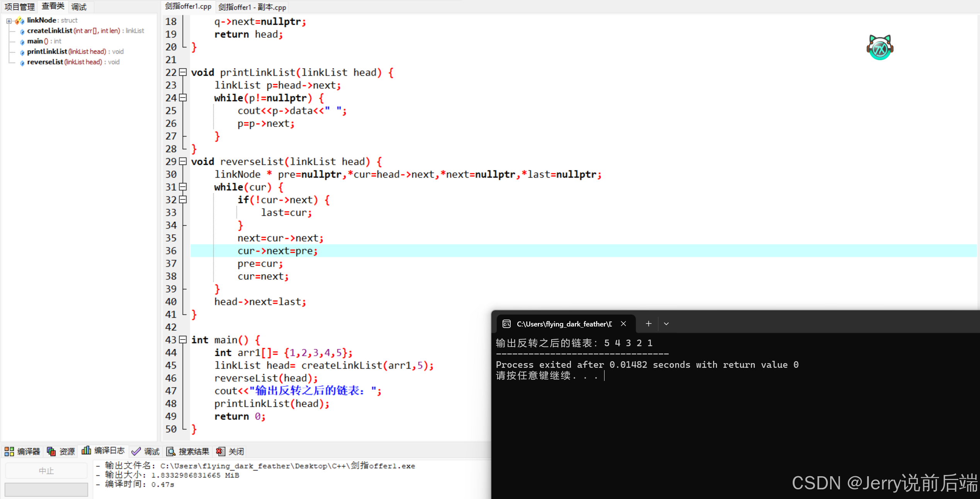Switch to the 查看类 panel tab
This screenshot has width=980, height=499.
point(53,7)
